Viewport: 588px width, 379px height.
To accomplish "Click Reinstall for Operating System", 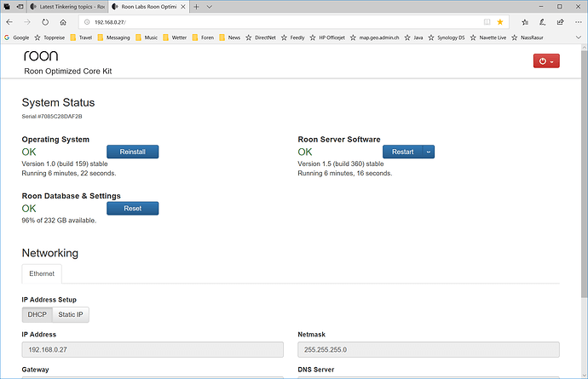I will pos(133,152).
